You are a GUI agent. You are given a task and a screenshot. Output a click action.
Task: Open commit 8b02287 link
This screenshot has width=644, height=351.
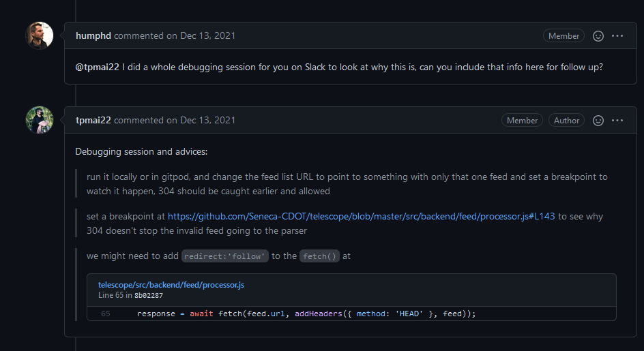pos(148,296)
